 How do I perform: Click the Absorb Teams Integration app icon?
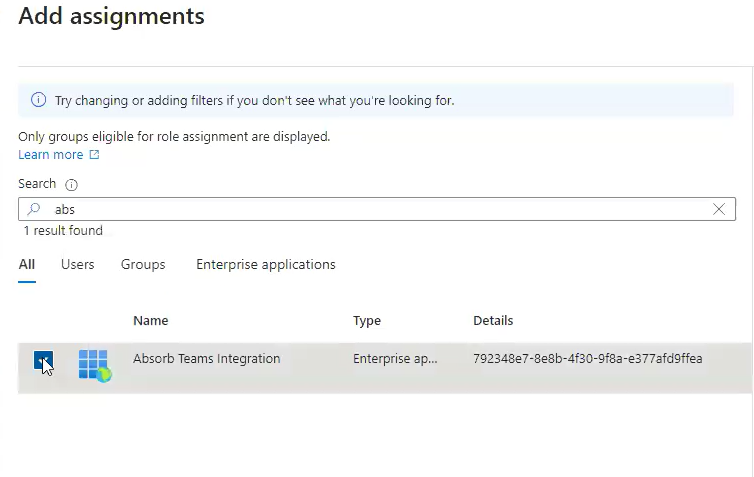click(x=95, y=365)
